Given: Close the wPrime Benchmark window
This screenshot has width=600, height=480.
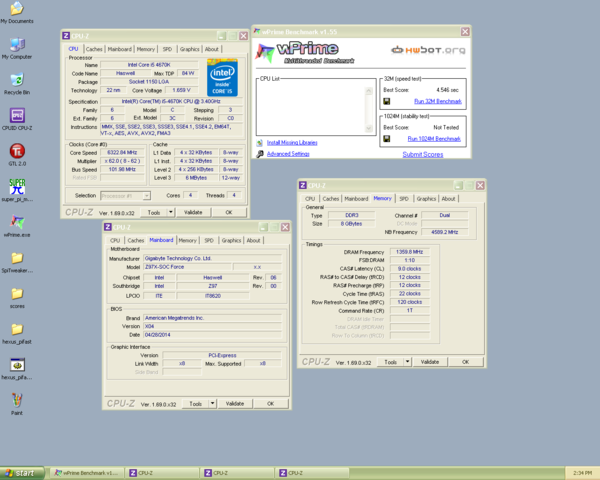Looking at the screenshot, I should [x=465, y=32].
